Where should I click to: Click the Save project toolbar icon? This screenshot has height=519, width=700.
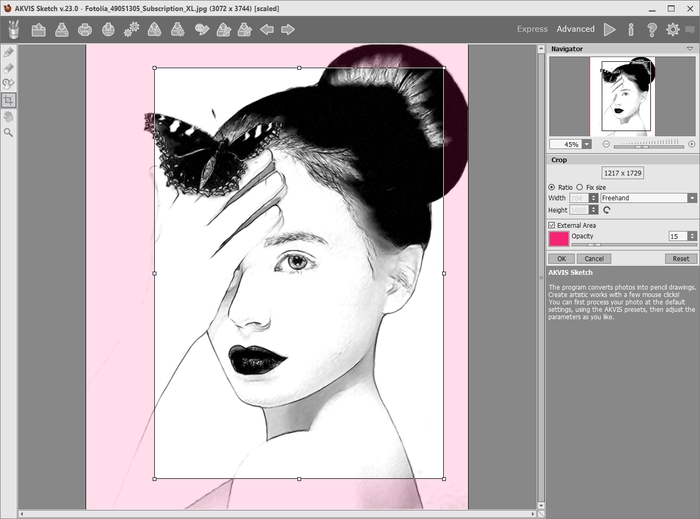pos(178,30)
